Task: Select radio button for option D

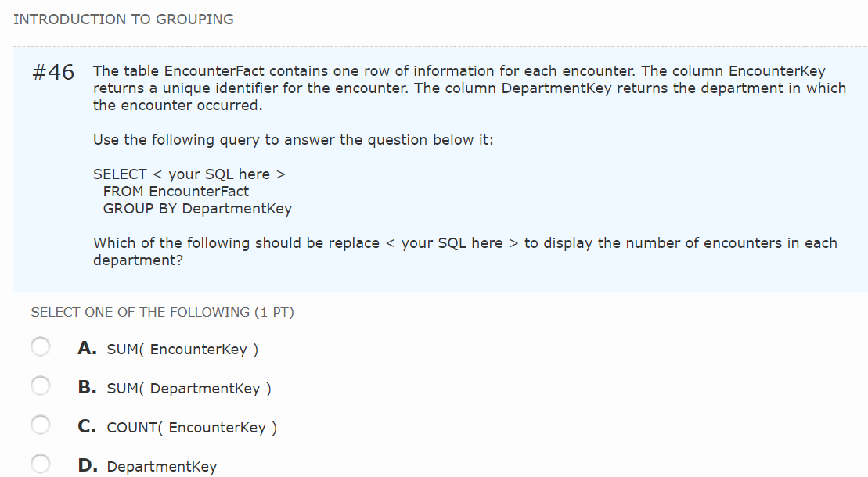Action: click(41, 462)
